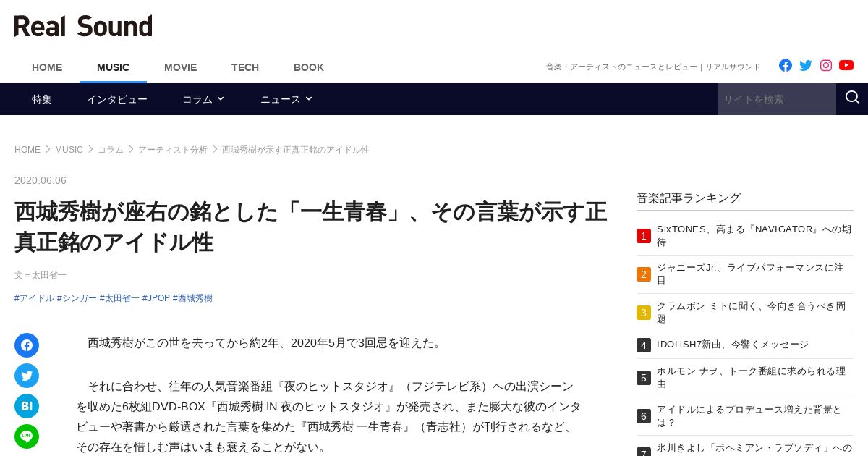Open the #西城秀樹 tag
868x456 pixels.
[x=192, y=298]
